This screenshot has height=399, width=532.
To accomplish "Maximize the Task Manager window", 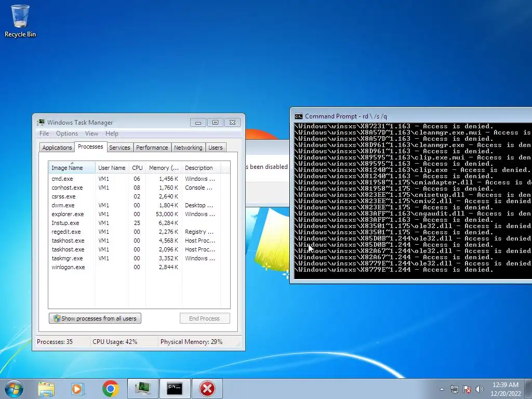I will [x=215, y=123].
